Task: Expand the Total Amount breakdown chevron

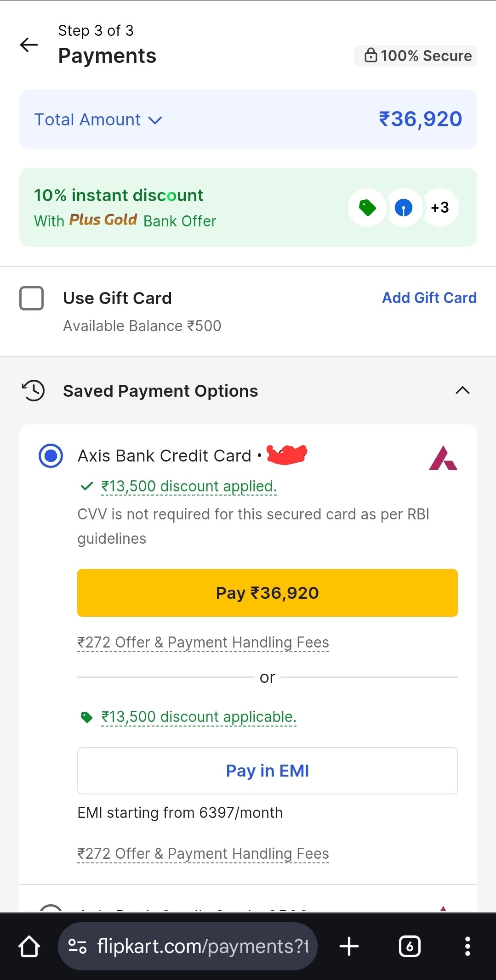Action: tap(155, 120)
